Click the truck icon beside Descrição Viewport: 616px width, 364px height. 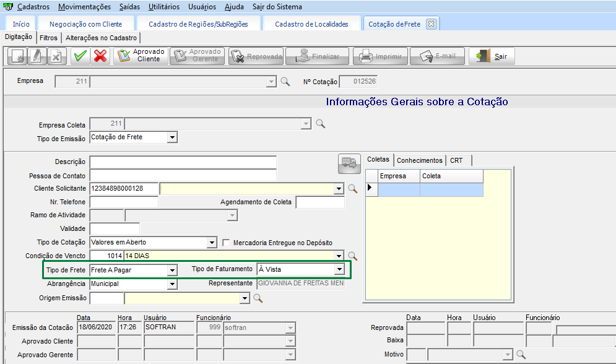[349, 163]
